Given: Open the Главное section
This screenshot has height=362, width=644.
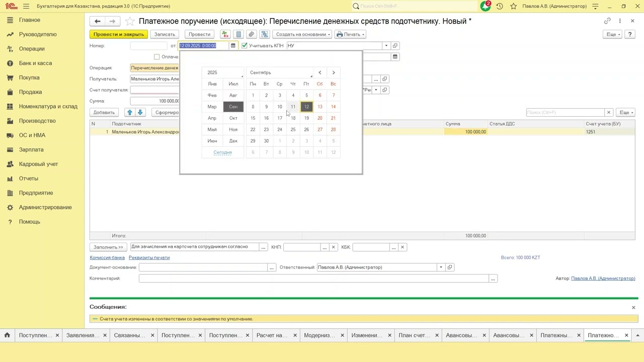Looking at the screenshot, I should pyautogui.click(x=30, y=20).
